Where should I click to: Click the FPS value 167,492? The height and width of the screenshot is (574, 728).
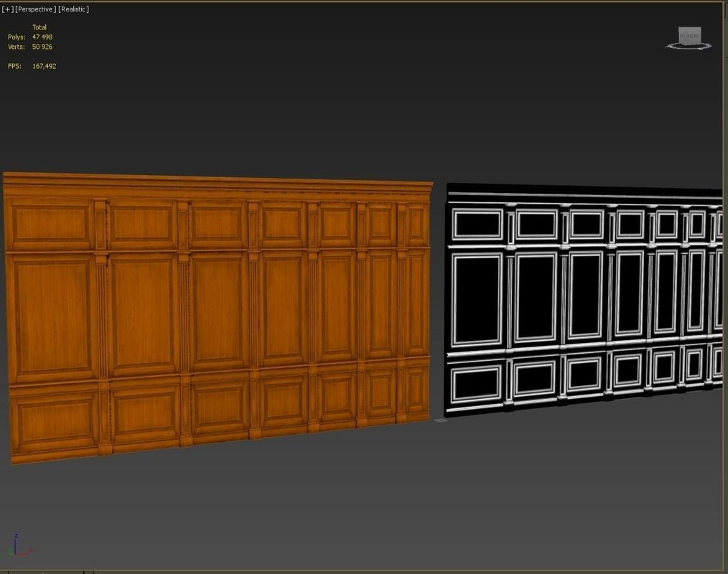(44, 66)
